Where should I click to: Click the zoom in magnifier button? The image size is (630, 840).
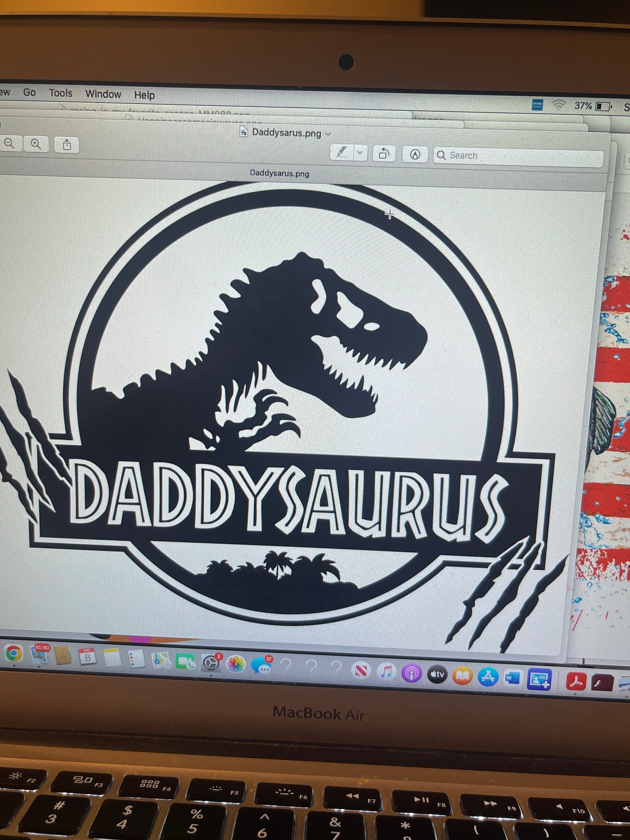(36, 144)
